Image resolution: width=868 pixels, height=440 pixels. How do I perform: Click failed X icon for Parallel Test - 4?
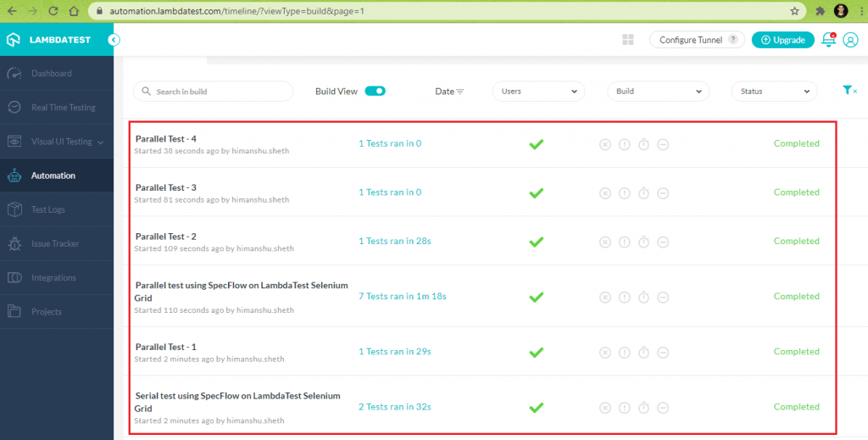pyautogui.click(x=605, y=144)
